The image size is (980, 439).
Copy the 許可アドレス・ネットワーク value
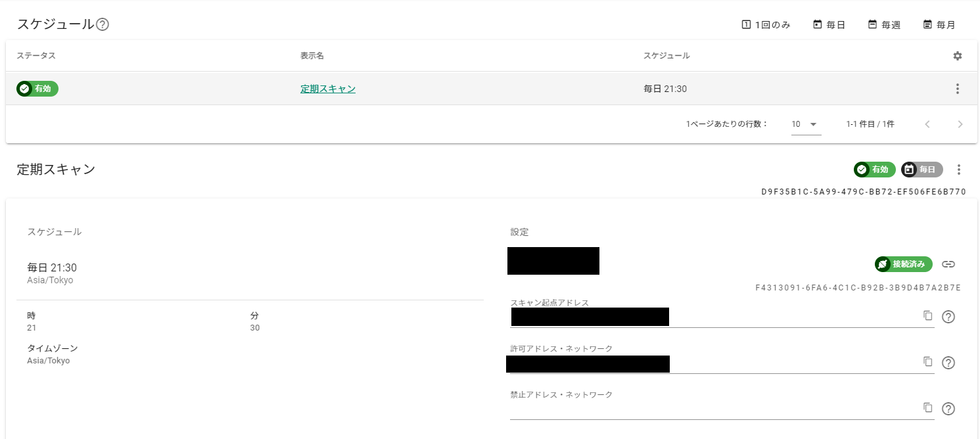[x=928, y=361]
